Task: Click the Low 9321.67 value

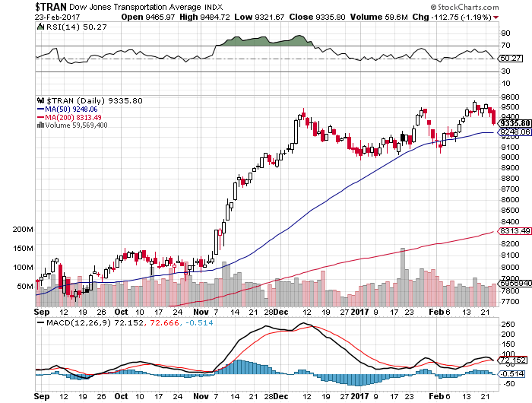Action: click(259, 17)
